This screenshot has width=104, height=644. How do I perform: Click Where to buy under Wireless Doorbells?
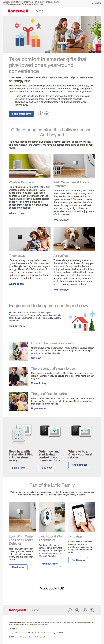pyautogui.click(x=16, y=213)
